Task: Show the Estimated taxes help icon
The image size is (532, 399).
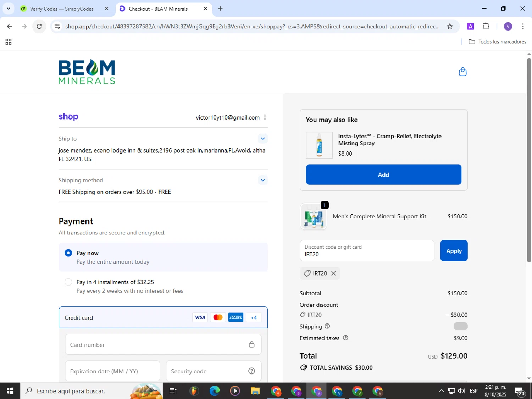Action: pos(345,338)
